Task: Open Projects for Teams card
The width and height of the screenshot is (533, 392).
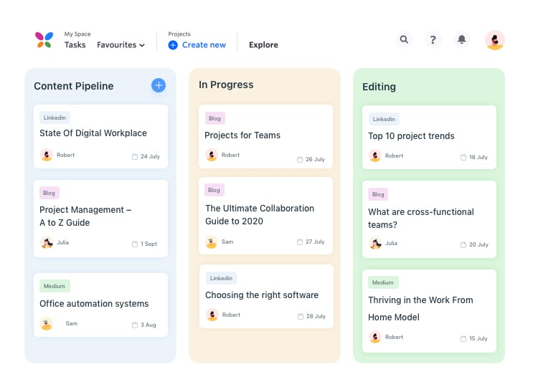Action: tap(265, 137)
